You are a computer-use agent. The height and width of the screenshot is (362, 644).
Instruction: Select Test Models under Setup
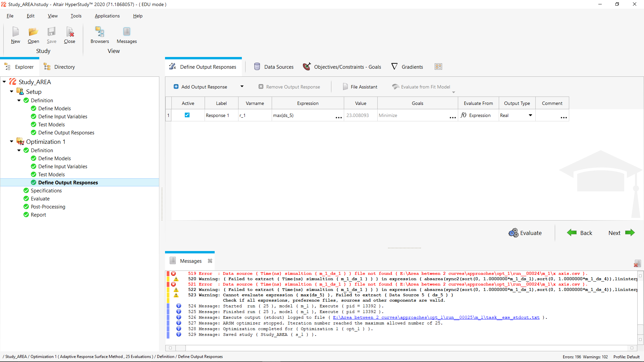pyautogui.click(x=51, y=125)
